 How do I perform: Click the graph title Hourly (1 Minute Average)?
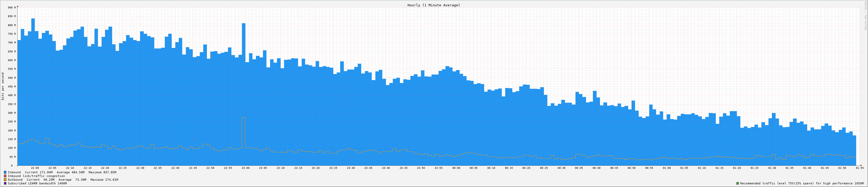[x=433, y=5]
